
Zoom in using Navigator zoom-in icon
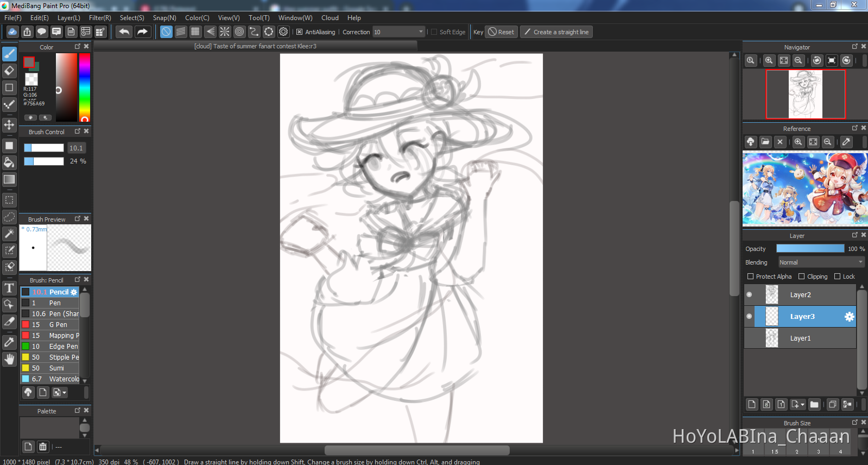tap(769, 60)
